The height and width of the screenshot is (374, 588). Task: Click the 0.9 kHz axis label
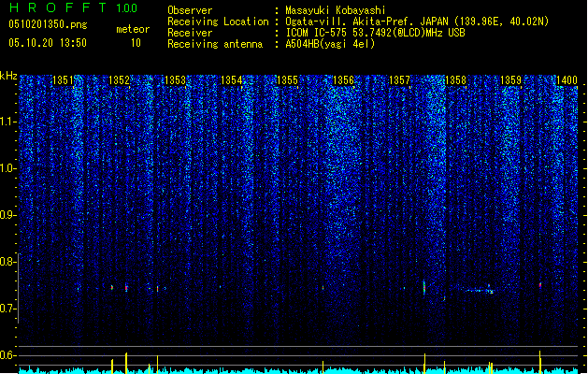8,215
